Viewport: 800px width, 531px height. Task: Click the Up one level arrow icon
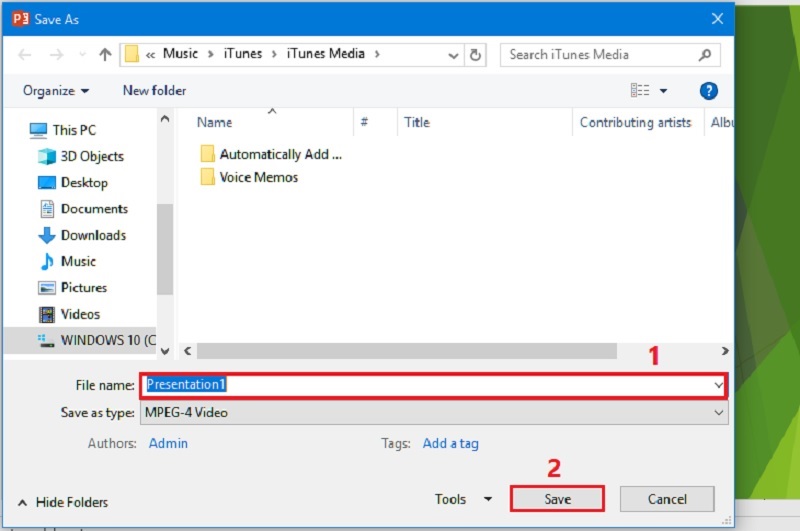[104, 55]
